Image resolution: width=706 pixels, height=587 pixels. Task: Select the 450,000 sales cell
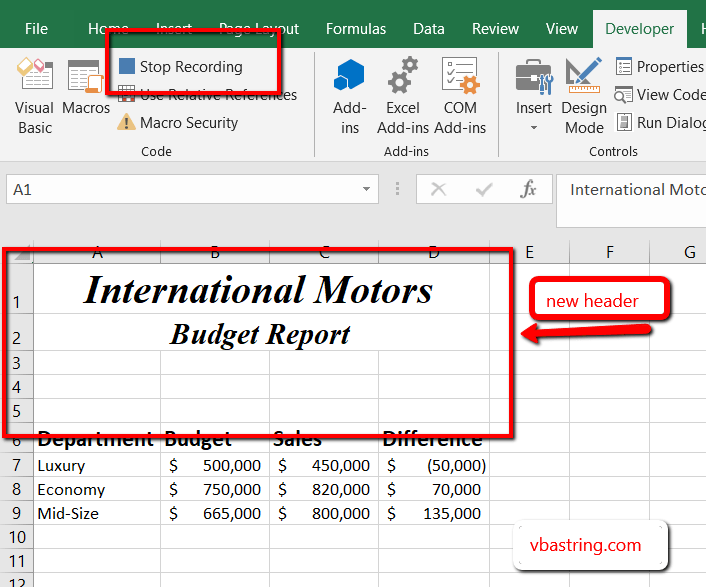point(324,465)
